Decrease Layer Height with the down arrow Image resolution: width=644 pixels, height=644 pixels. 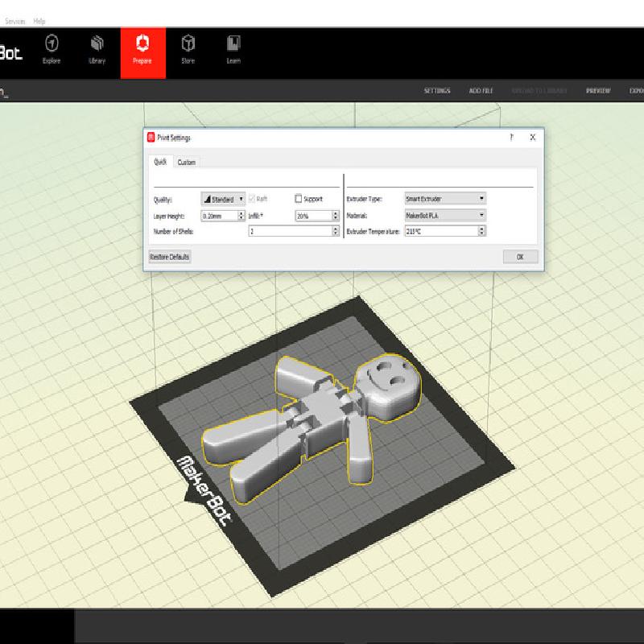click(x=242, y=218)
